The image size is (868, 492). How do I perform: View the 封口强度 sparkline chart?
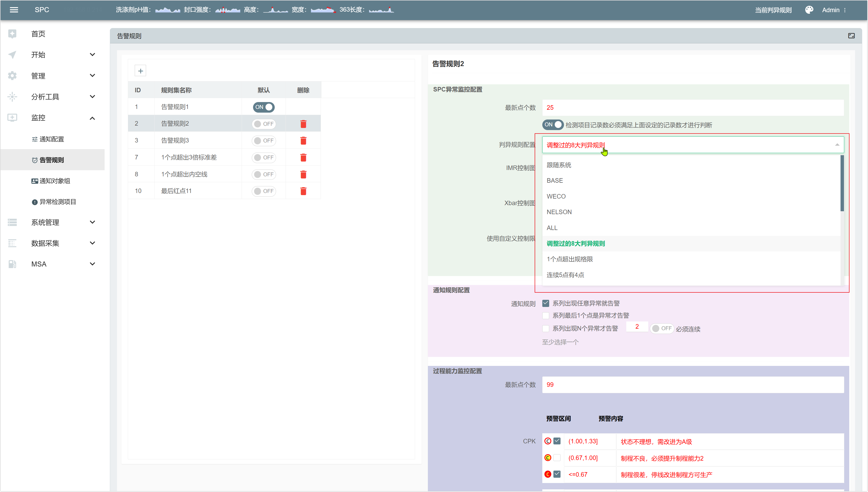(x=227, y=10)
